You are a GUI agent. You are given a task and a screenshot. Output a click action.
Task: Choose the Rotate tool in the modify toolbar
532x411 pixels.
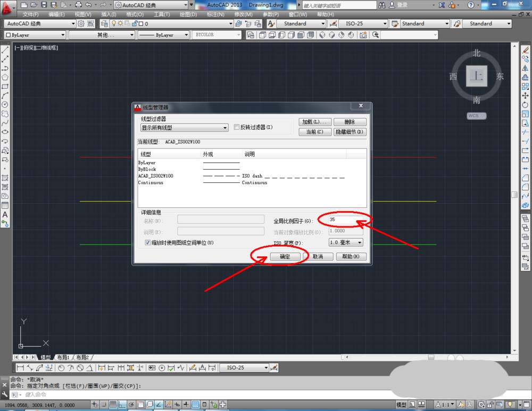pyautogui.click(x=525, y=105)
